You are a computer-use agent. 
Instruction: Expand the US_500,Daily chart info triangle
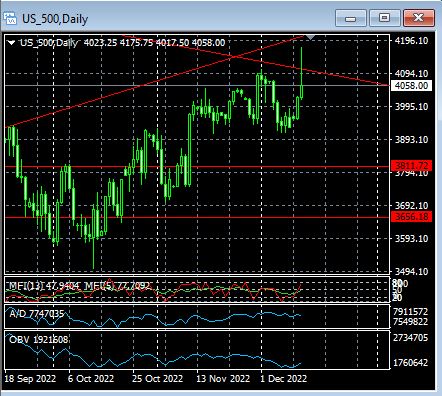click(12, 43)
